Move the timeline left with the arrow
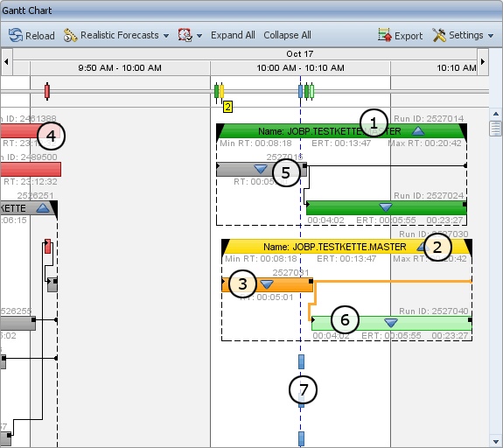 6,61
